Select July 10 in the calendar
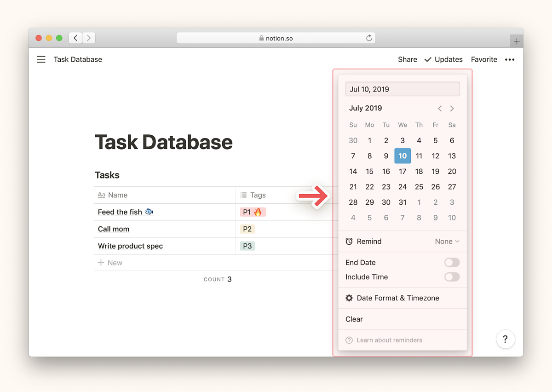 coord(402,156)
